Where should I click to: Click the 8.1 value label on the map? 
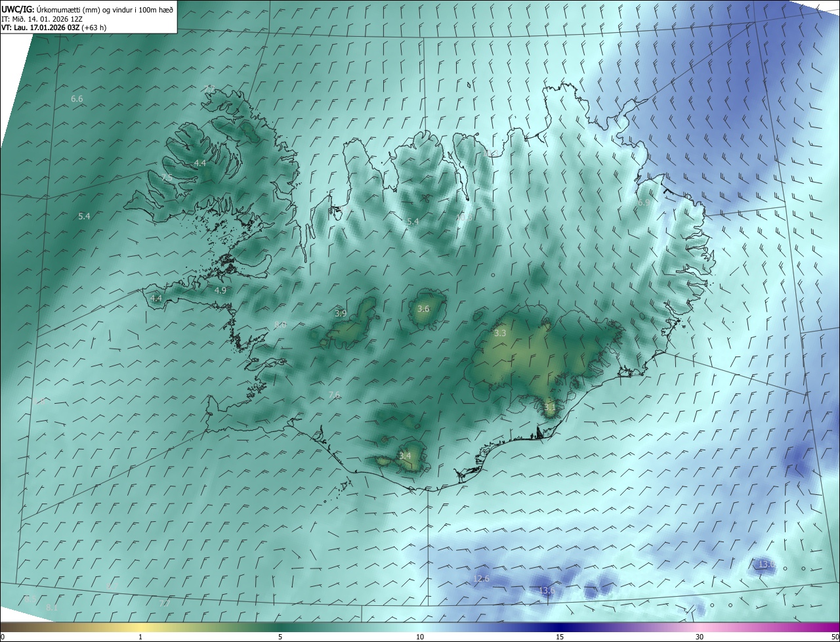coord(52,608)
